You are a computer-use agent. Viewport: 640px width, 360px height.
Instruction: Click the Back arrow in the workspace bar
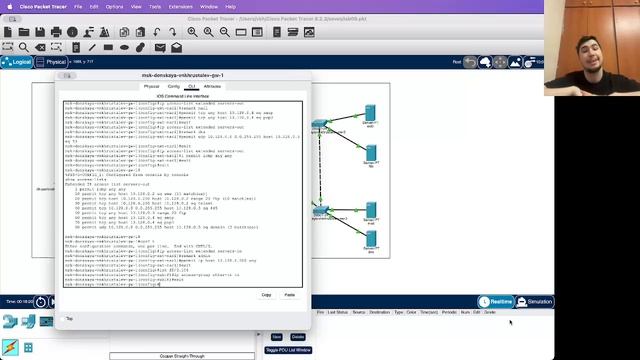point(470,62)
